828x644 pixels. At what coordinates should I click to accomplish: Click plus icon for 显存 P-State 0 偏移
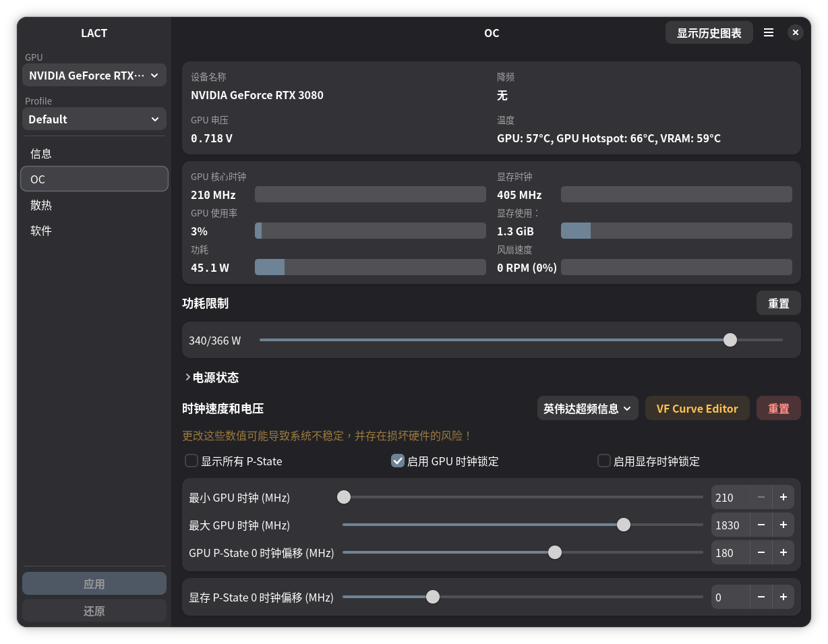click(783, 597)
